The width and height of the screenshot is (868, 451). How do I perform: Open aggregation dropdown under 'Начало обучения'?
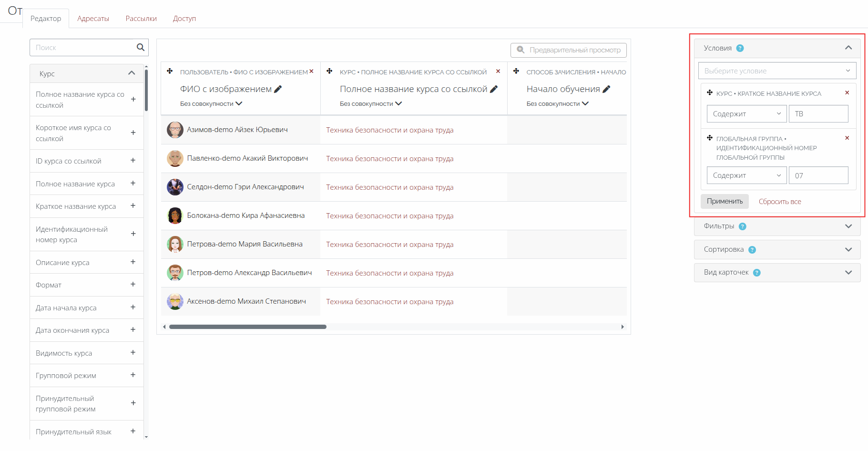(557, 104)
